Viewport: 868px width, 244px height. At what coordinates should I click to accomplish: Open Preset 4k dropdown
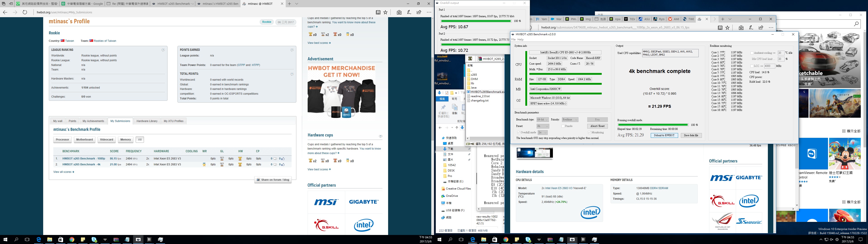click(x=542, y=126)
